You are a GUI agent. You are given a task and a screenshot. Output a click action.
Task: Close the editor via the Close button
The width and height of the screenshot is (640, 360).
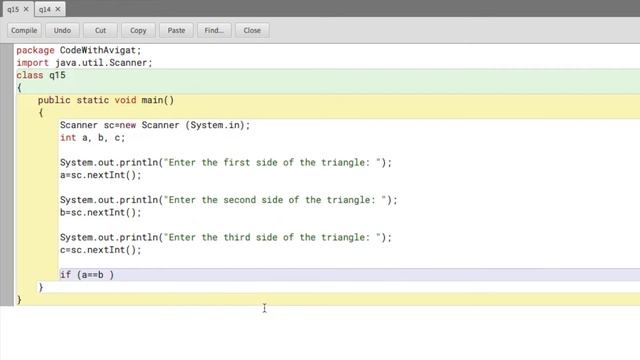(252, 30)
